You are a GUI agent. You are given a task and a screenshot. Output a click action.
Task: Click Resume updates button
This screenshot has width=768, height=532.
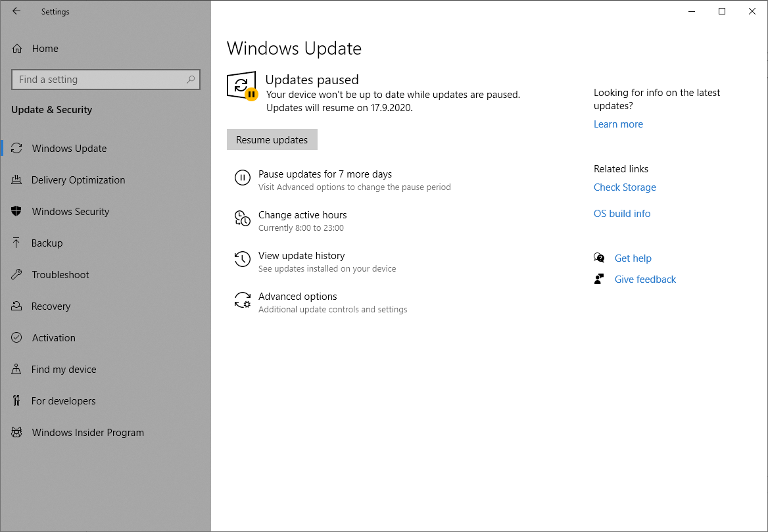pos(272,139)
